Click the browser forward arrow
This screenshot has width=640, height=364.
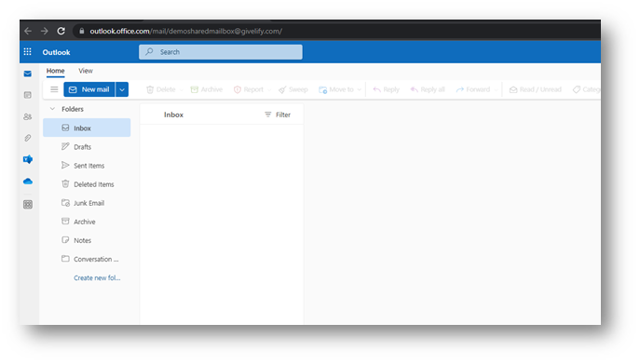[44, 31]
